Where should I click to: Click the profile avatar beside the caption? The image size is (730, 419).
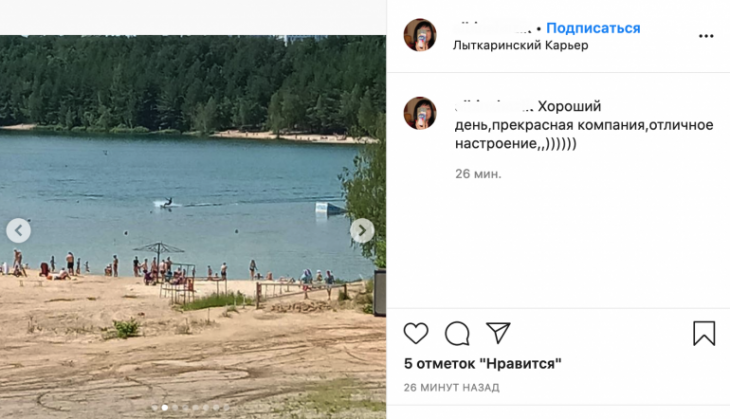(x=420, y=113)
